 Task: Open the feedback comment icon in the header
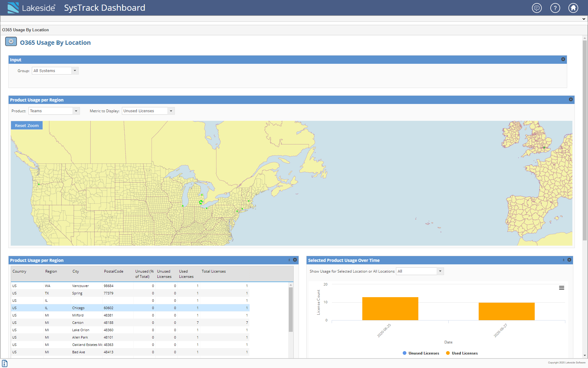537,8
